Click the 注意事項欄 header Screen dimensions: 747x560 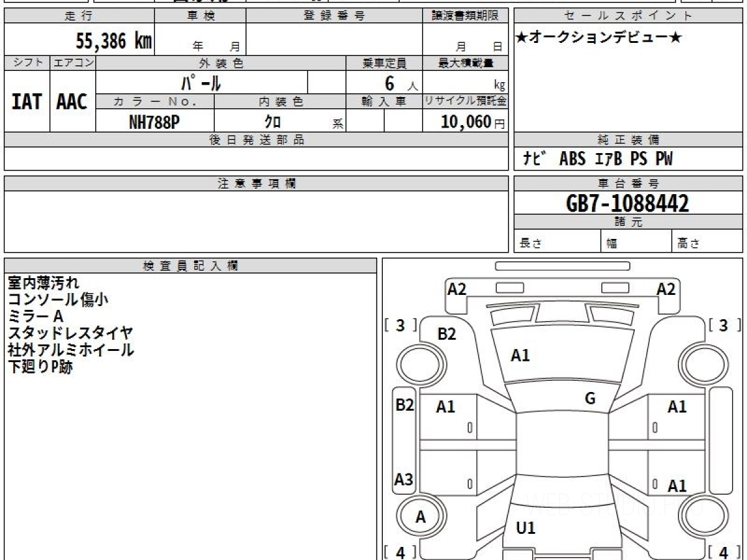tap(256, 184)
